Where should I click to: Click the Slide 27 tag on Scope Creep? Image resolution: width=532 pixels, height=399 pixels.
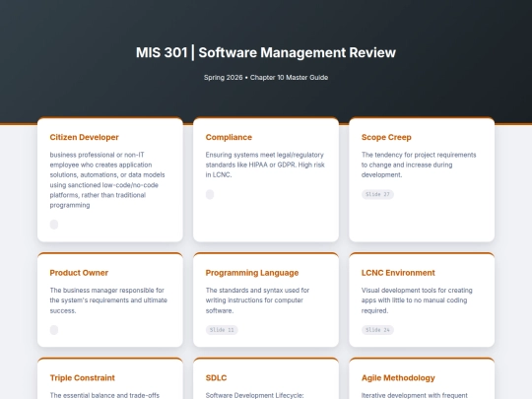click(x=377, y=194)
